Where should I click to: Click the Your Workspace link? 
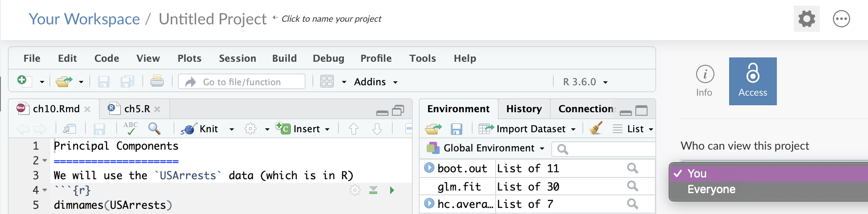pos(84,19)
